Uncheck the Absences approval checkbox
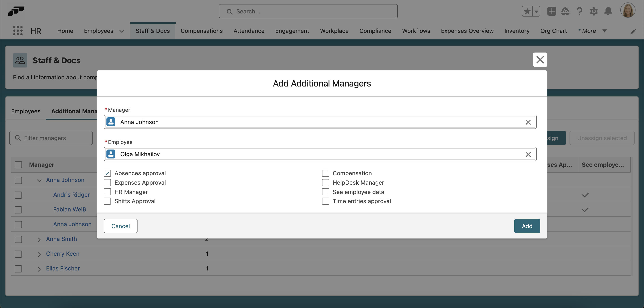The image size is (644, 308). pyautogui.click(x=107, y=173)
